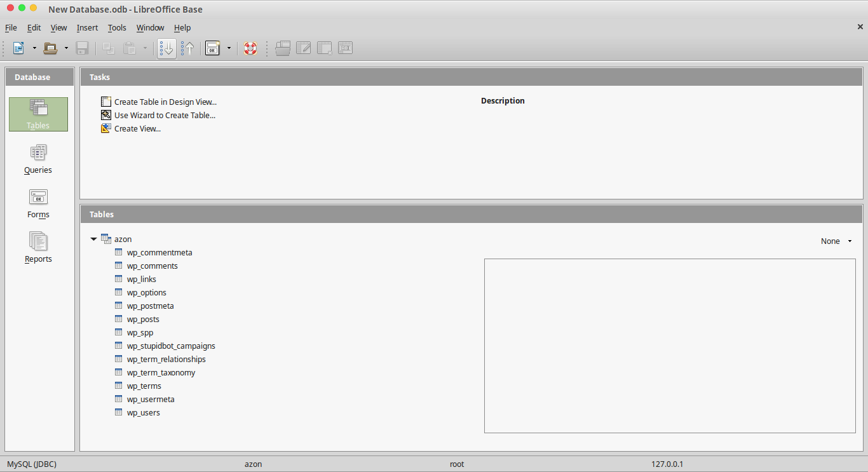The image size is (868, 472).
Task: Click MySQL (JDBC) in status bar
Action: pyautogui.click(x=32, y=464)
